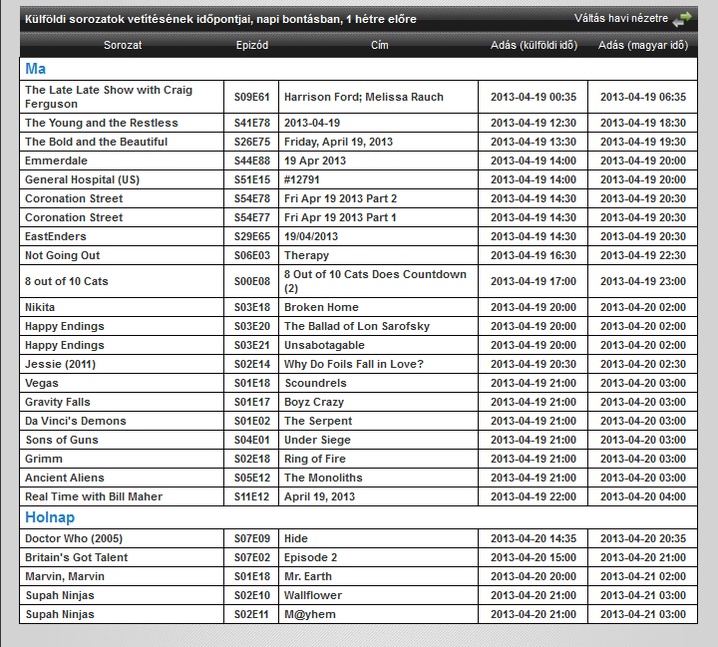
Task: Open 'General Hospital (US)' series
Action: pos(82,179)
